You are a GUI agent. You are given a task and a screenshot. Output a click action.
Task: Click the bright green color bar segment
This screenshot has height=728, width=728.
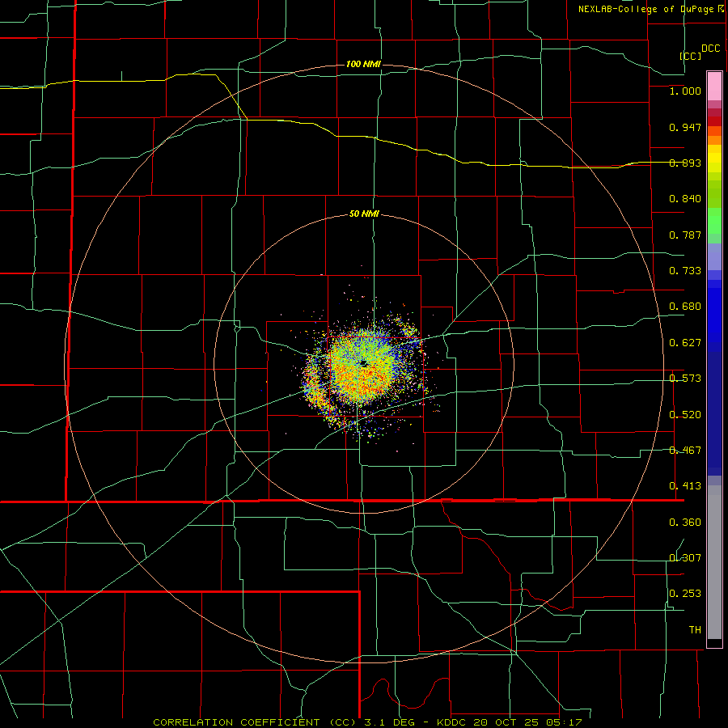click(714, 221)
